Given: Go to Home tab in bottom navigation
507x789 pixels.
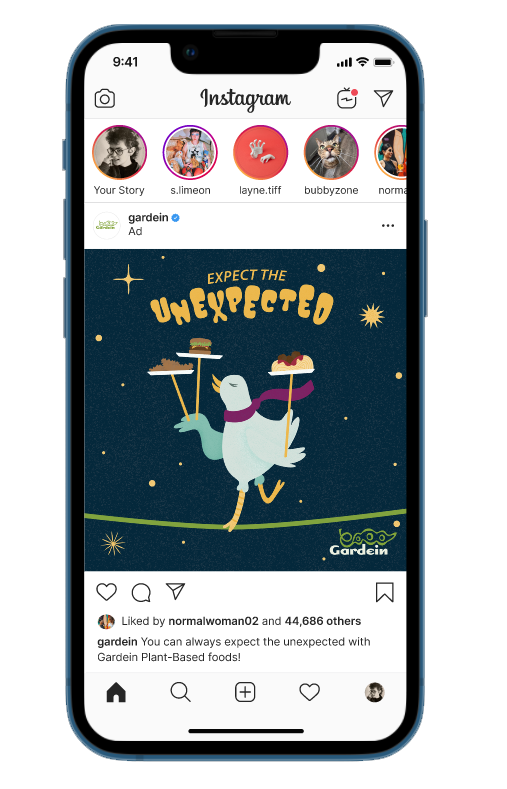Looking at the screenshot, I should [116, 692].
